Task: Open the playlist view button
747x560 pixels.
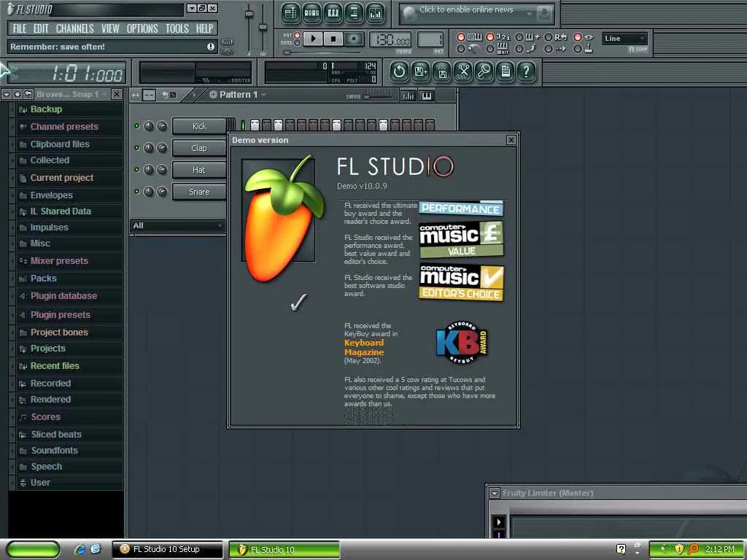Action: pyautogui.click(x=290, y=13)
